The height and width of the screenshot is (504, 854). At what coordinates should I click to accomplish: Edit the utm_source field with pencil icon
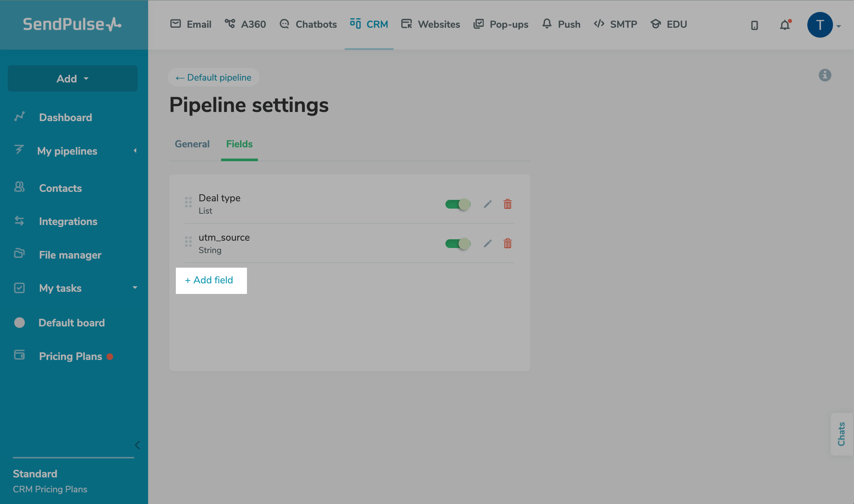(x=488, y=244)
